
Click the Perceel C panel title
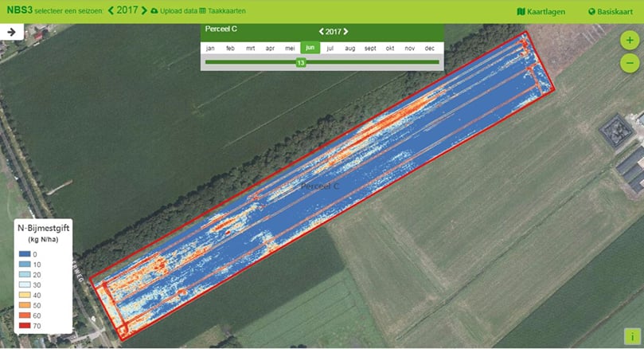click(221, 29)
